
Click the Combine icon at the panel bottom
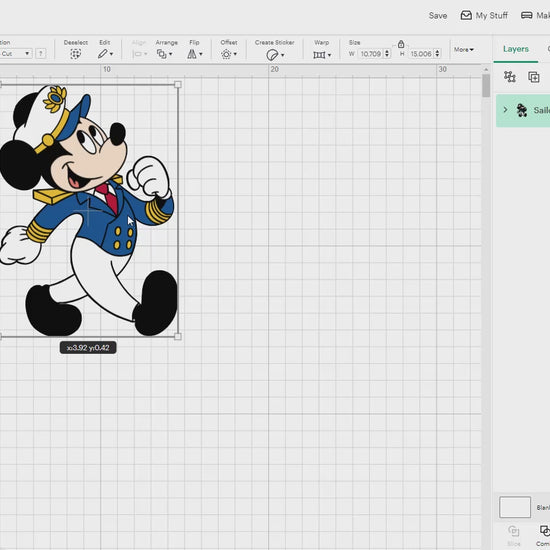coord(545,531)
